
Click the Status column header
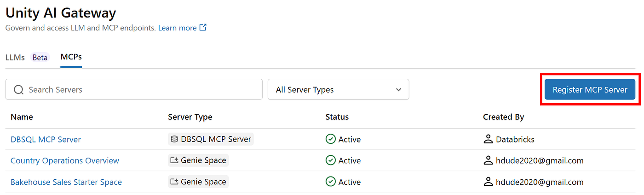click(337, 117)
